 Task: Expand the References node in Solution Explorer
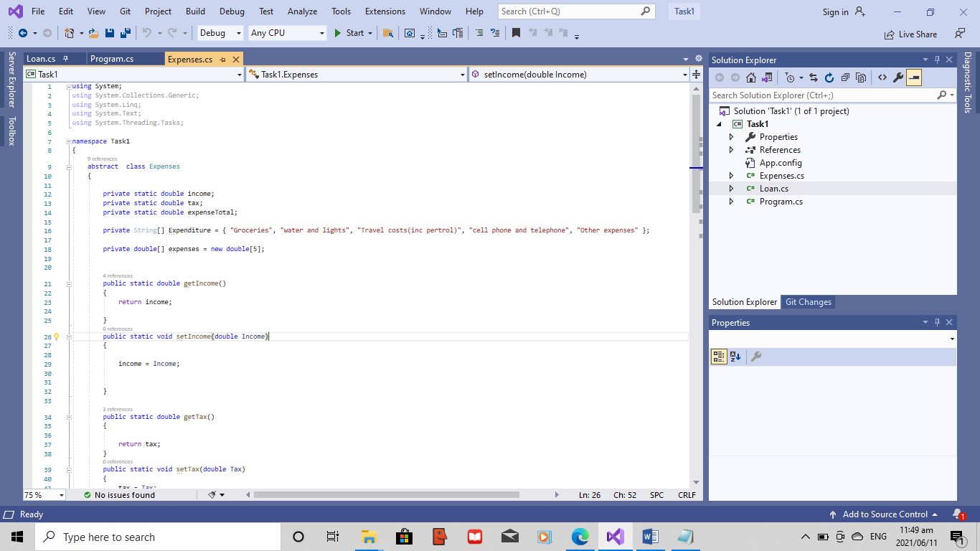(730, 150)
